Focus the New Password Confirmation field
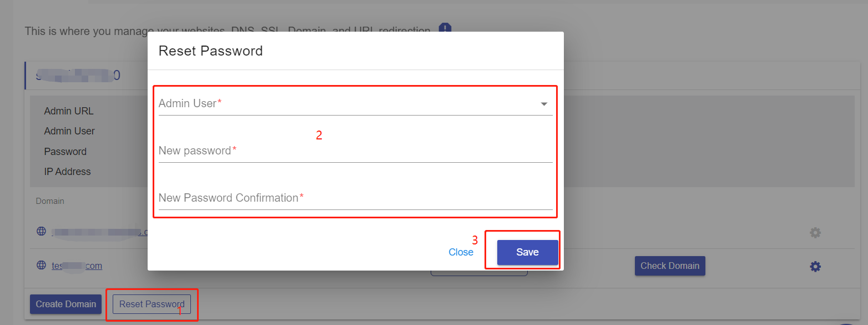 356,198
